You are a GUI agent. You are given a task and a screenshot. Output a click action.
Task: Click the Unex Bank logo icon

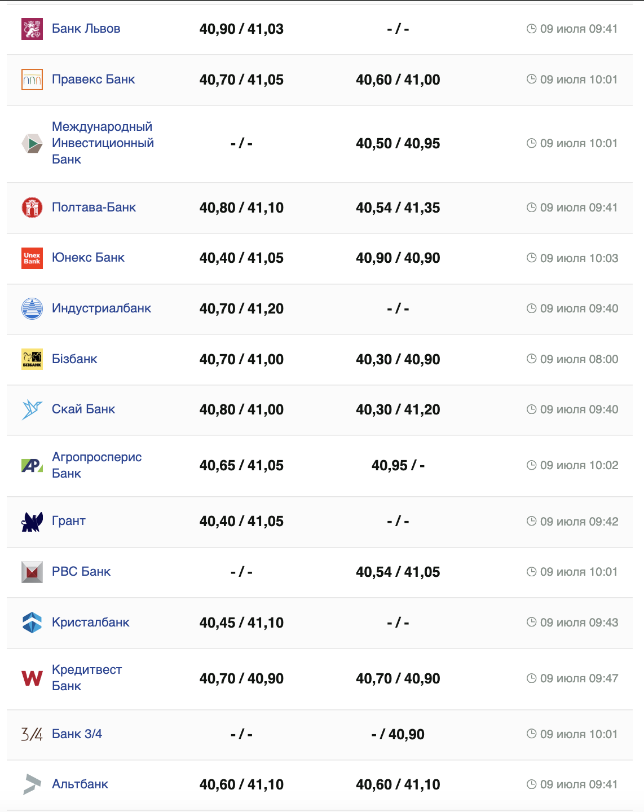click(x=32, y=258)
